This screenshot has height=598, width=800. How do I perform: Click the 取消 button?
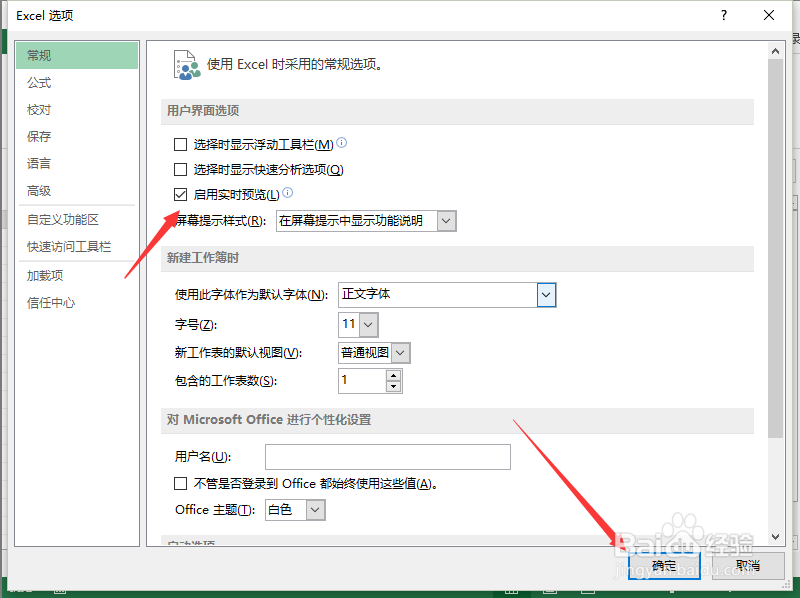pyautogui.click(x=748, y=565)
